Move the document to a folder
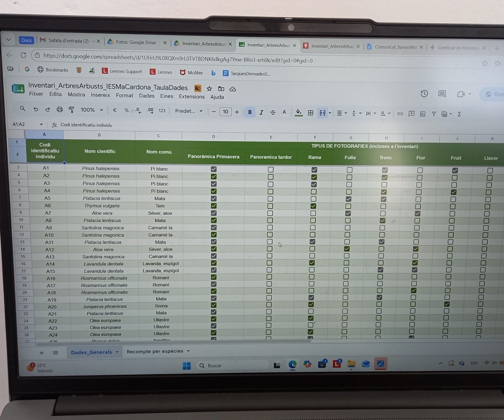The height and width of the screenshot is (420, 504). (221, 89)
